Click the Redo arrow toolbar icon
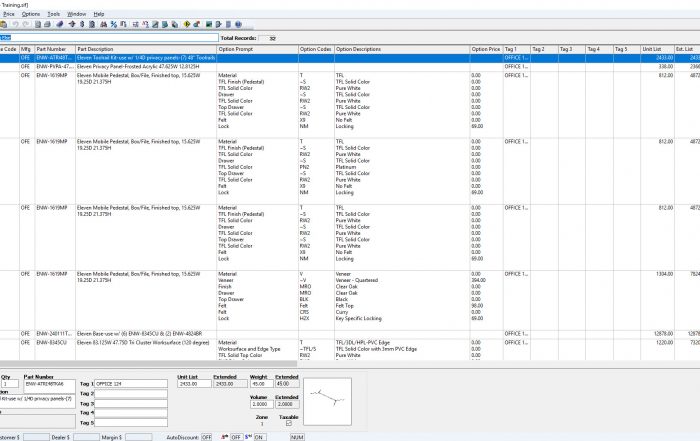 coord(26,24)
